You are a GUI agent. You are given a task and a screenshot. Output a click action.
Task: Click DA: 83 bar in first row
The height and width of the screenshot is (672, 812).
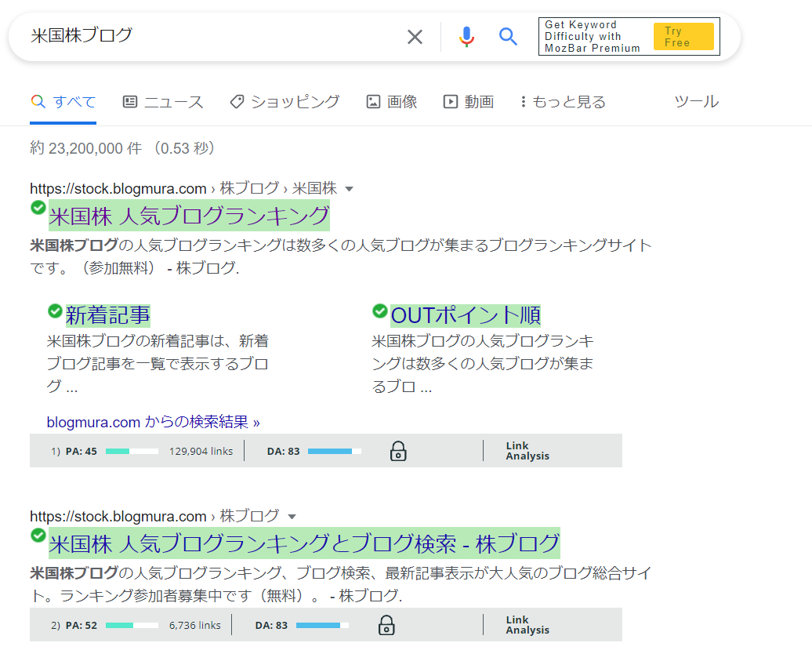[335, 452]
